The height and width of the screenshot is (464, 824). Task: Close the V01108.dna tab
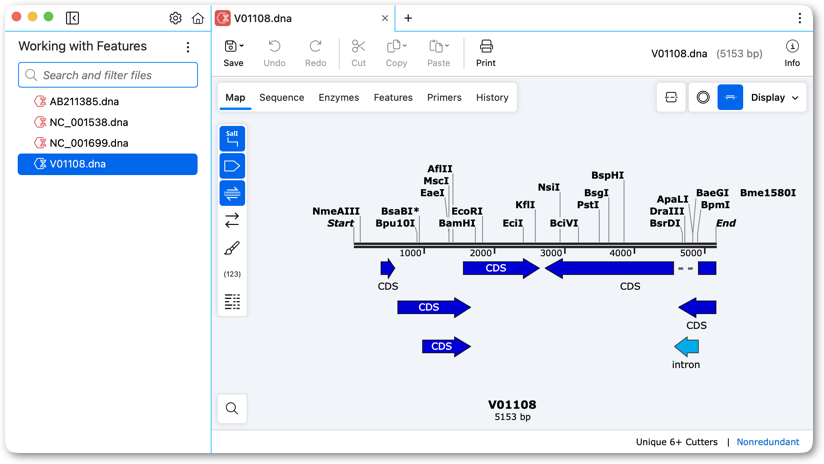385,18
